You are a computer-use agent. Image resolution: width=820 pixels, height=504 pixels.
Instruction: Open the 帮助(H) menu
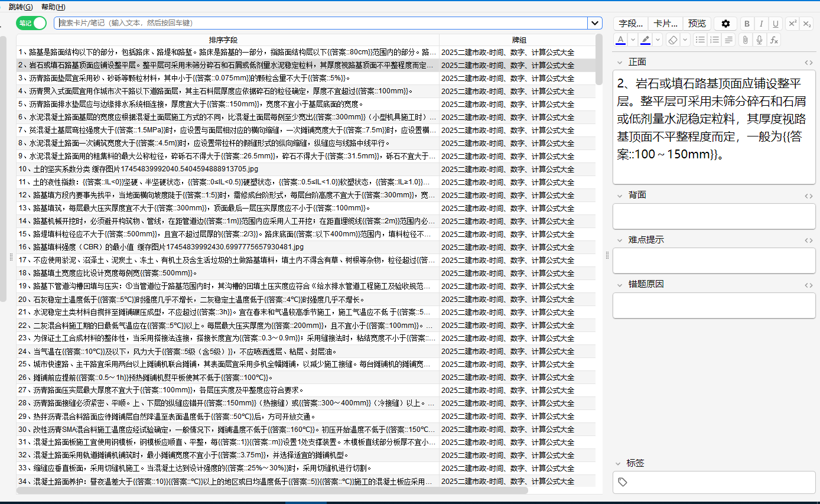(x=53, y=6)
